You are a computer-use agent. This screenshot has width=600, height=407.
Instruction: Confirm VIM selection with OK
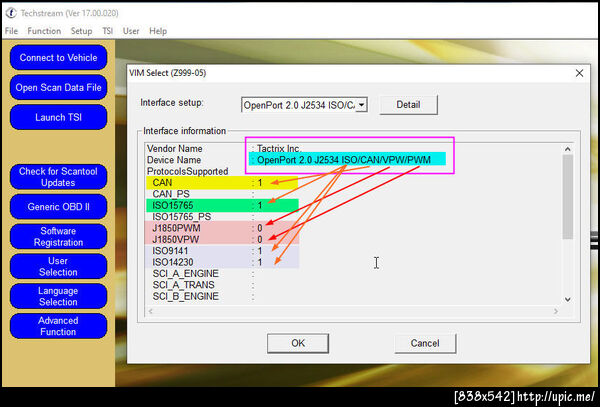(x=298, y=343)
